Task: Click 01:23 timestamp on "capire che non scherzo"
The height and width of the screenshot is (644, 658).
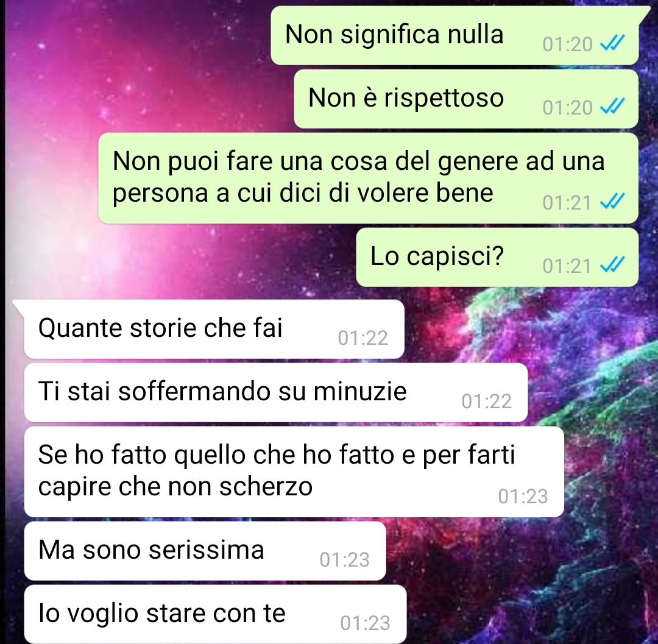Action: [x=523, y=497]
